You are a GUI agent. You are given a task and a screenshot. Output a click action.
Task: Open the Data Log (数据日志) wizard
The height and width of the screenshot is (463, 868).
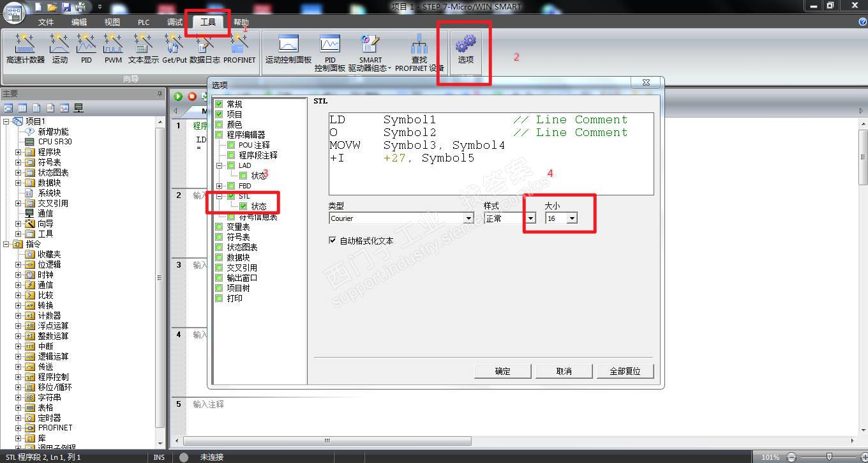pyautogui.click(x=205, y=49)
